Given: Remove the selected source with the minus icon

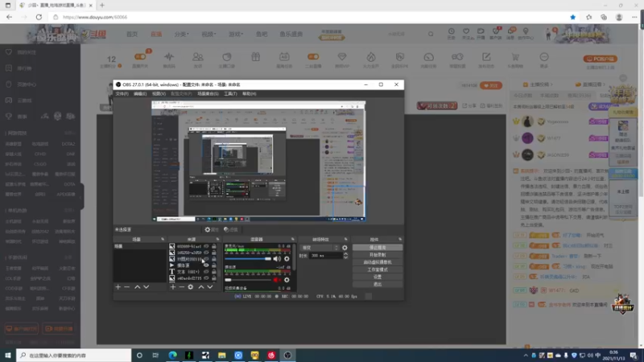Looking at the screenshot, I should pos(182,287).
